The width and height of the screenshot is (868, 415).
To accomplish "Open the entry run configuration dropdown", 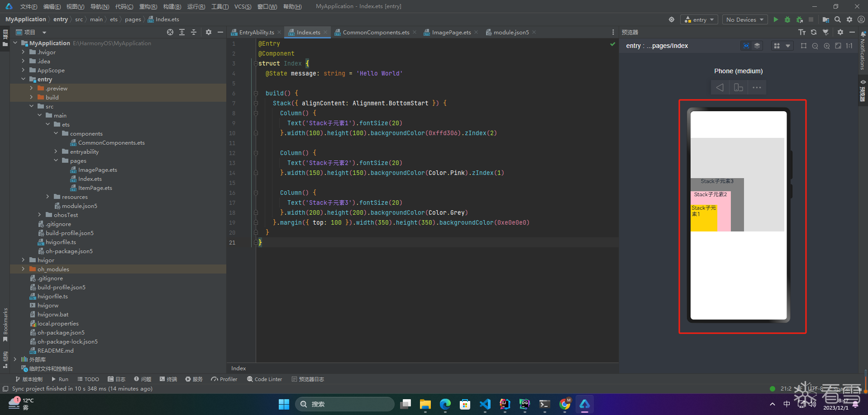I will [699, 19].
